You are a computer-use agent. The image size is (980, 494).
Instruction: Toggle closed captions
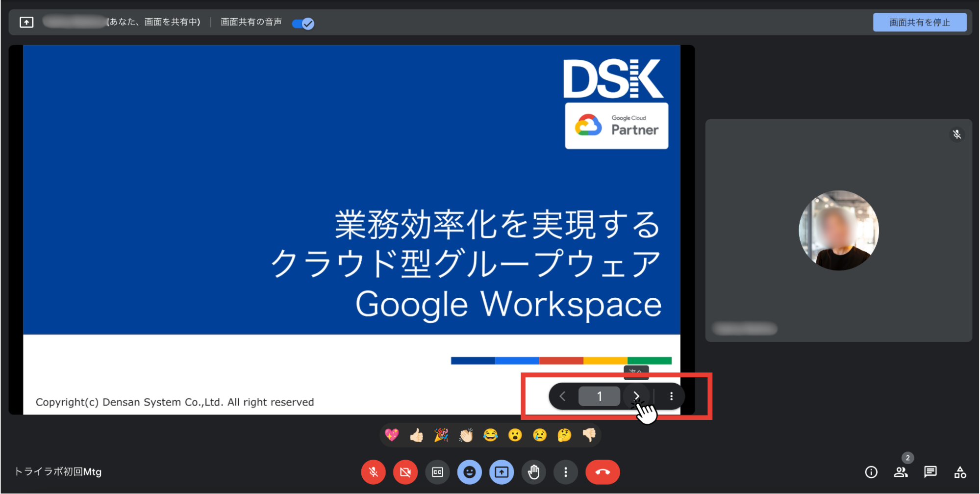click(437, 472)
